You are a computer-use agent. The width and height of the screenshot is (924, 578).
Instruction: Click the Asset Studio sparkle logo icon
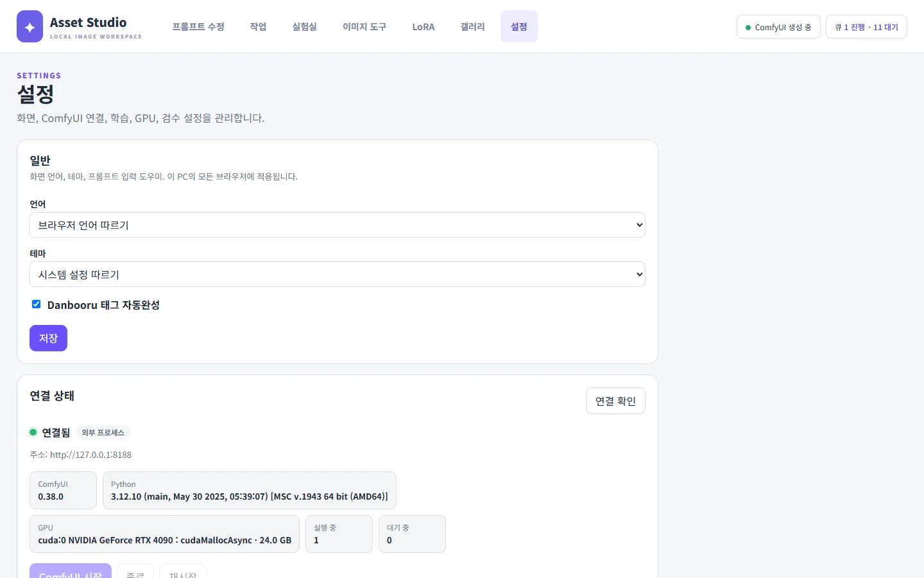[30, 26]
